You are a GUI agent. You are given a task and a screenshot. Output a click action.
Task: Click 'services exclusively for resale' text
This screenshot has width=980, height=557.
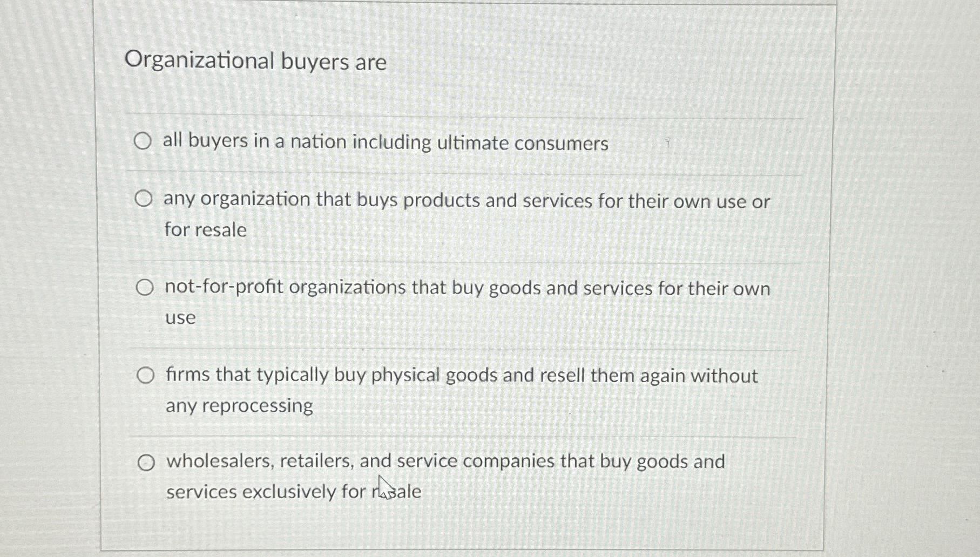click(294, 491)
